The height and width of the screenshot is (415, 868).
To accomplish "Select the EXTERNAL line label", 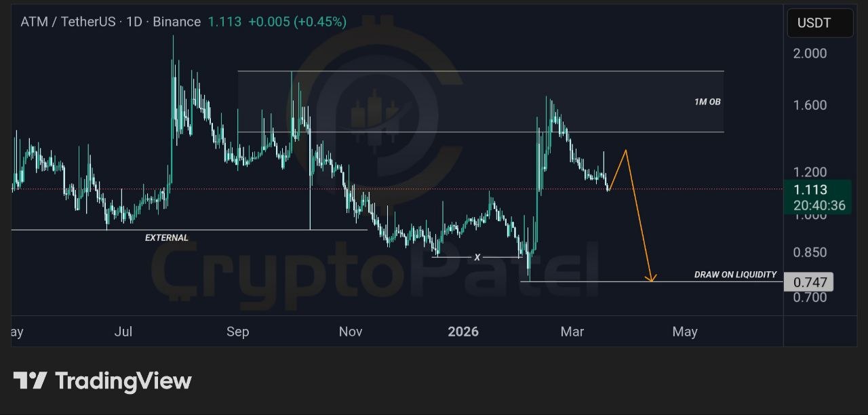I will (x=167, y=238).
